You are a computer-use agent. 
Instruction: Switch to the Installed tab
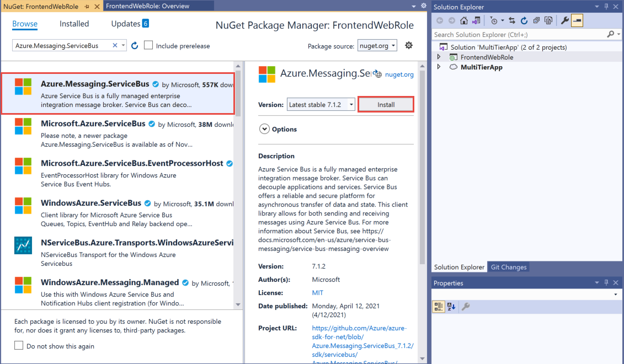[74, 24]
